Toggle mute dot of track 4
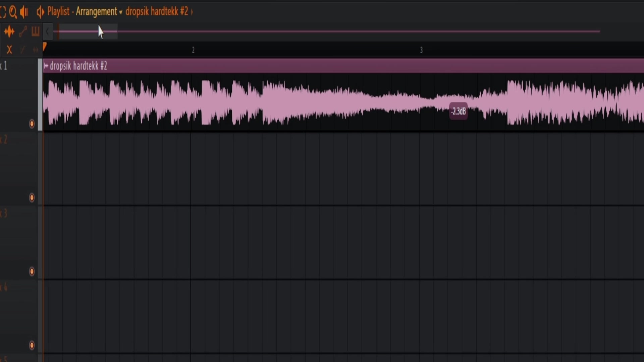The width and height of the screenshot is (644, 362). coord(32,345)
